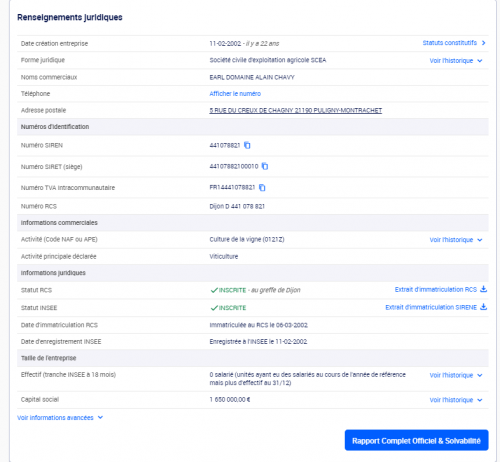This screenshot has height=462, width=500.
Task: Open Statuts constitutifs arrow
Action: point(483,43)
